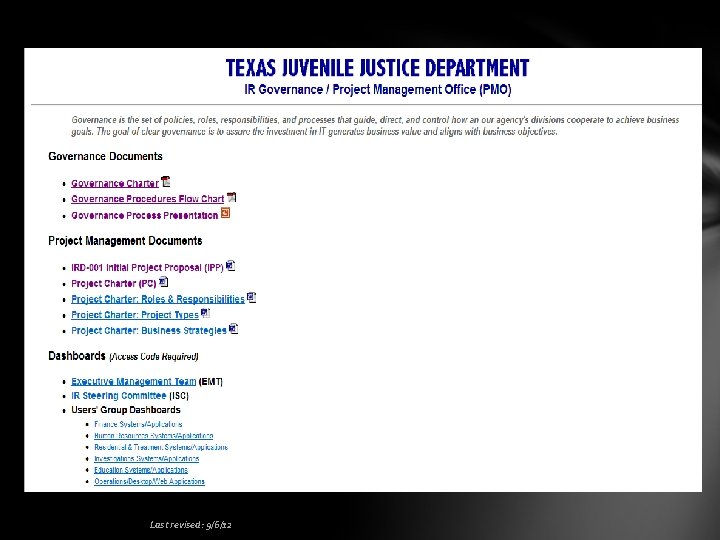Viewport: 720px width, 540px height.
Task: Open Finance Systems/Applications dashboard
Action: tap(138, 424)
